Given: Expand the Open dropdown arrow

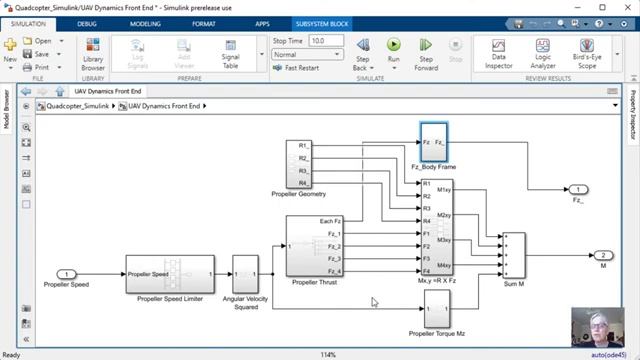Looking at the screenshot, I should click(61, 41).
